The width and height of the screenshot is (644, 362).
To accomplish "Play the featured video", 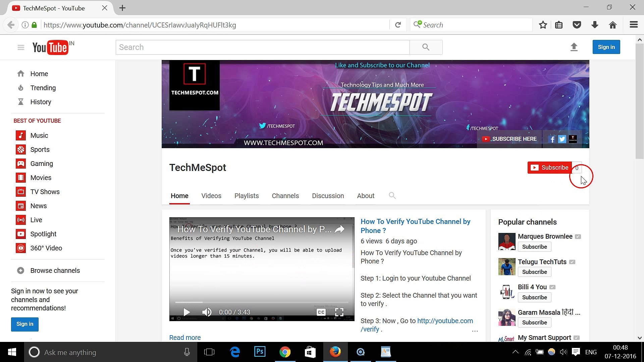I will point(187,312).
